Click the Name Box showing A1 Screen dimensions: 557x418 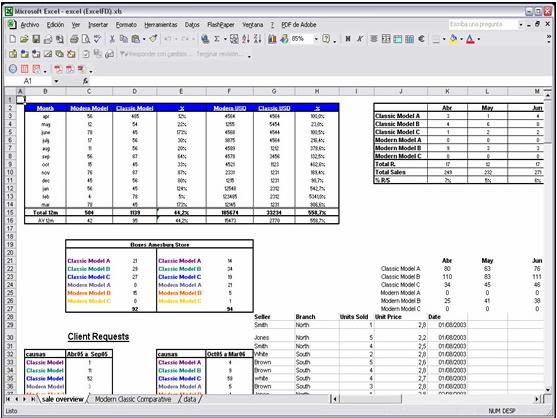pos(28,81)
